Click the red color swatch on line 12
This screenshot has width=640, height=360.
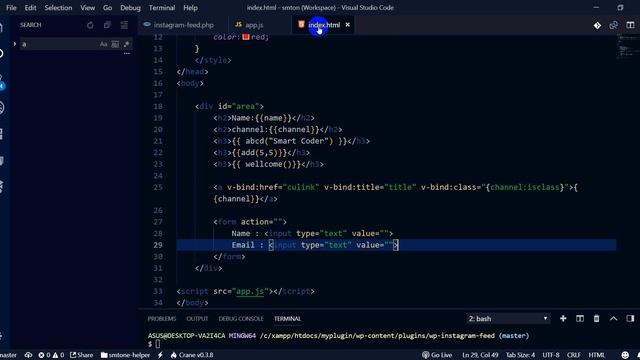(246, 37)
